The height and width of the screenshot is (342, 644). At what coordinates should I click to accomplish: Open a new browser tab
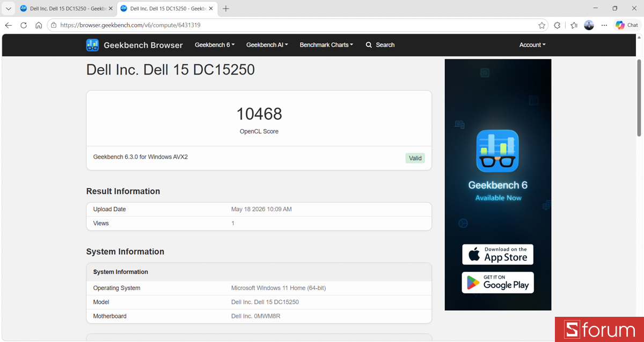click(226, 9)
